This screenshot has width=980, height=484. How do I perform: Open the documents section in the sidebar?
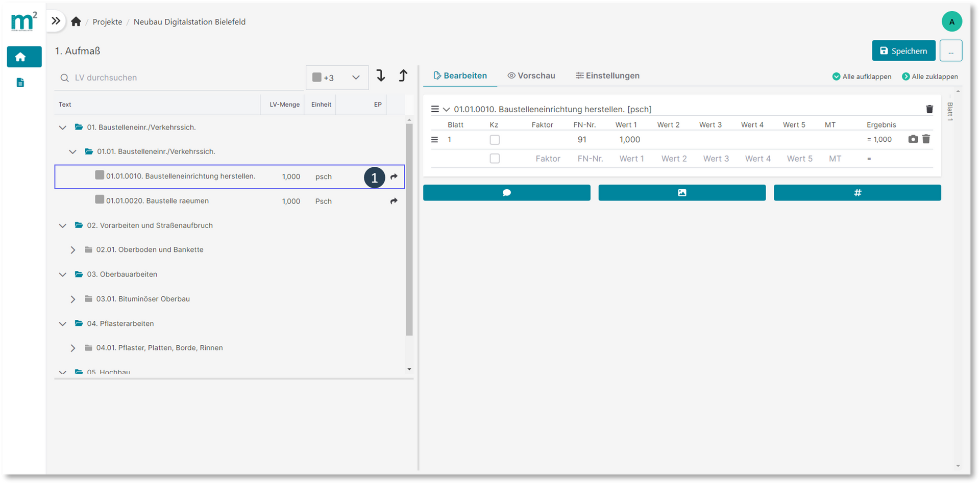[20, 83]
